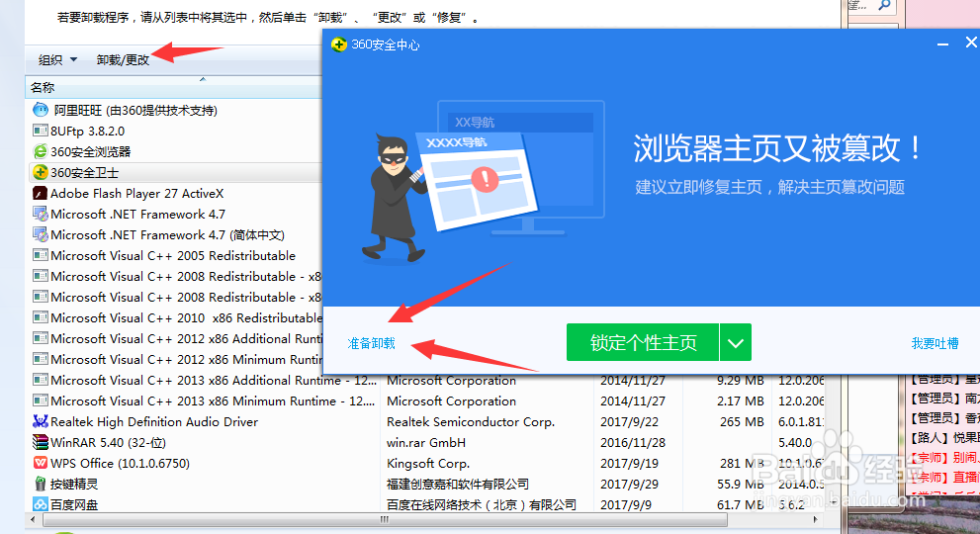980x534 pixels.
Task: Select 8UFtp 3.8.2.0 entry name
Action: coord(87,132)
